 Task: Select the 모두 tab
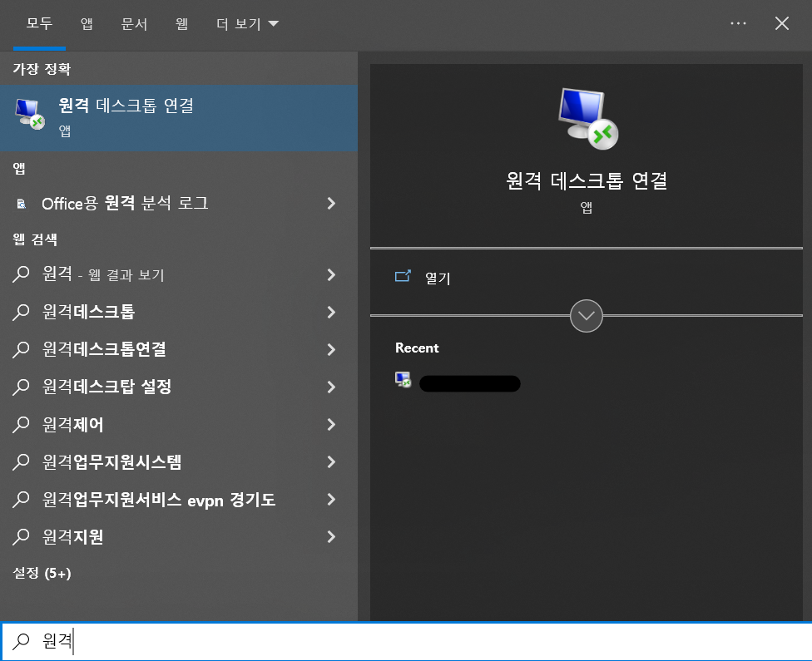pyautogui.click(x=39, y=24)
